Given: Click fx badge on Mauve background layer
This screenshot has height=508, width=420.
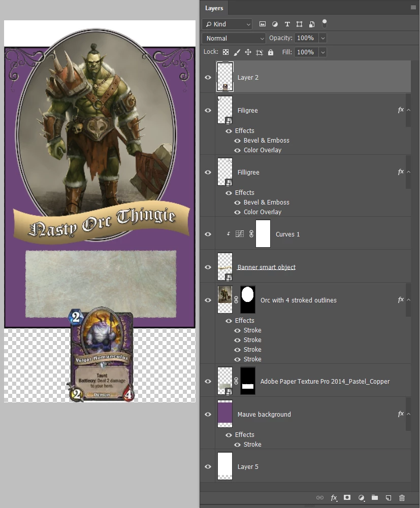Looking at the screenshot, I should [x=401, y=414].
